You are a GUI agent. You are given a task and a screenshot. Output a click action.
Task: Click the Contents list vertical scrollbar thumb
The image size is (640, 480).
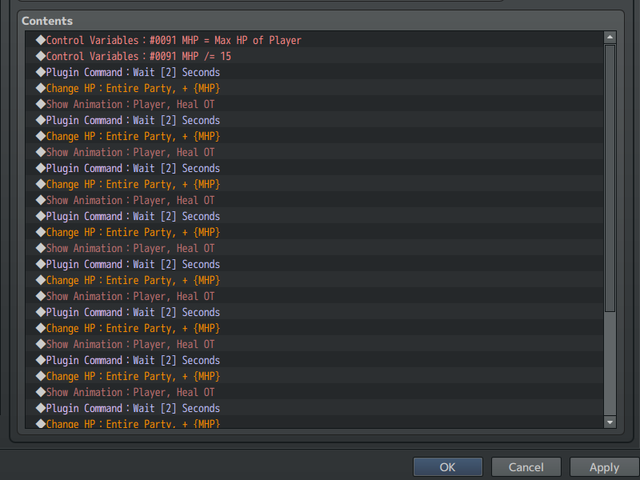(x=610, y=178)
